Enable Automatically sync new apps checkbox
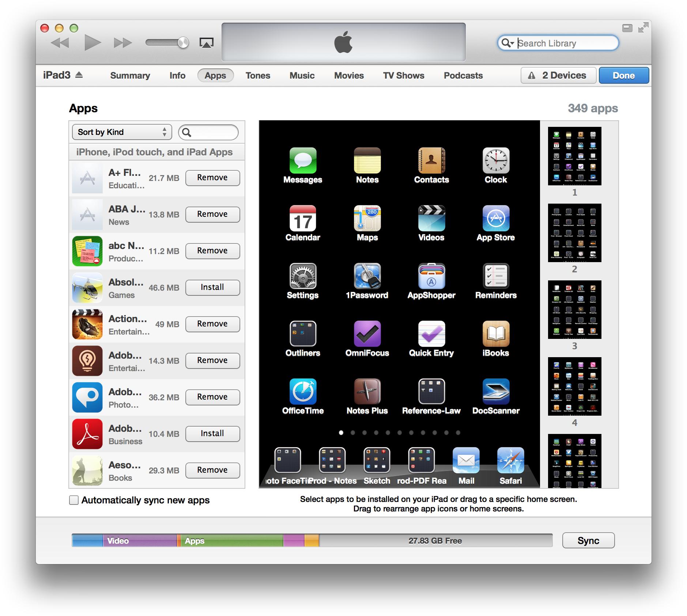 74,500
